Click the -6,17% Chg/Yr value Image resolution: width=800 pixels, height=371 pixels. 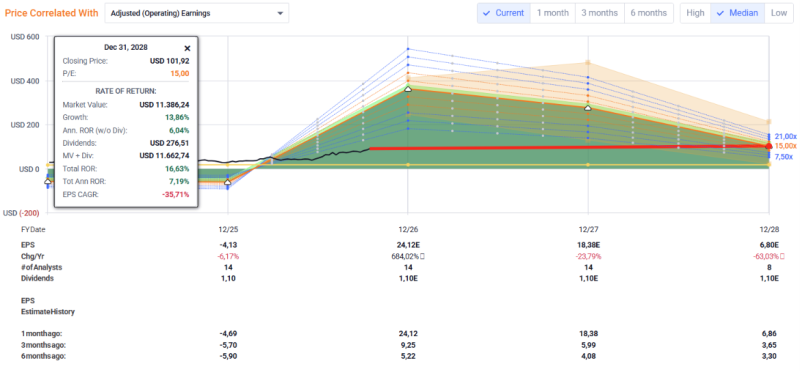(x=228, y=256)
